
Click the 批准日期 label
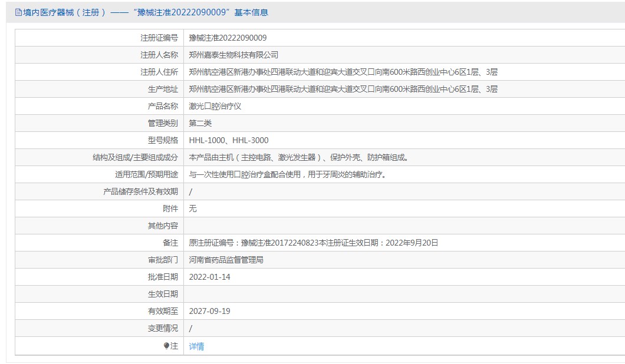163,277
